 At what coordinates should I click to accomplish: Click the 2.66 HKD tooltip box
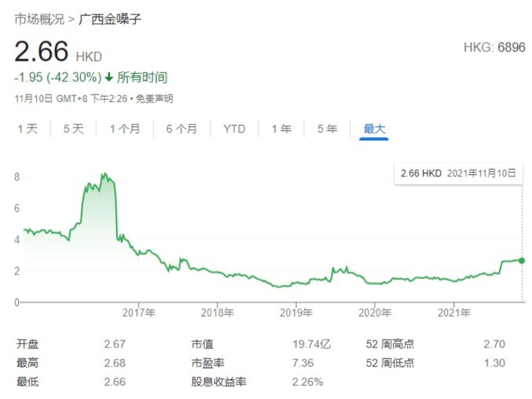point(458,174)
